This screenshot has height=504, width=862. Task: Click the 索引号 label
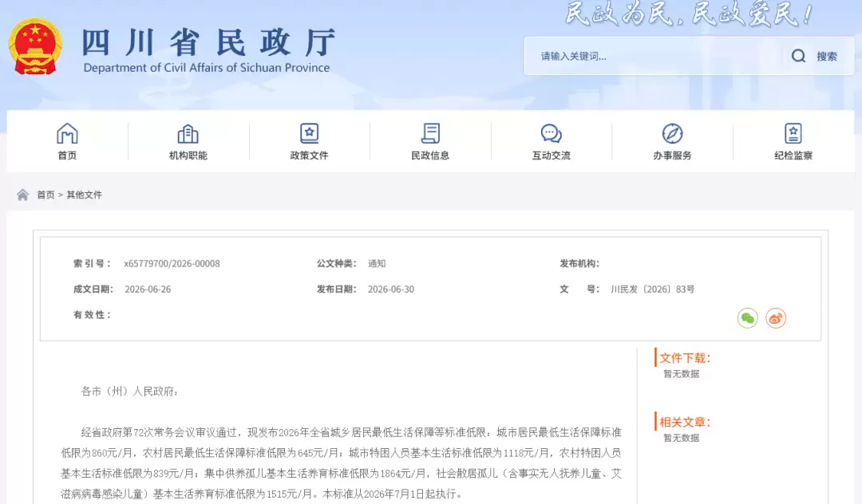[x=93, y=263]
